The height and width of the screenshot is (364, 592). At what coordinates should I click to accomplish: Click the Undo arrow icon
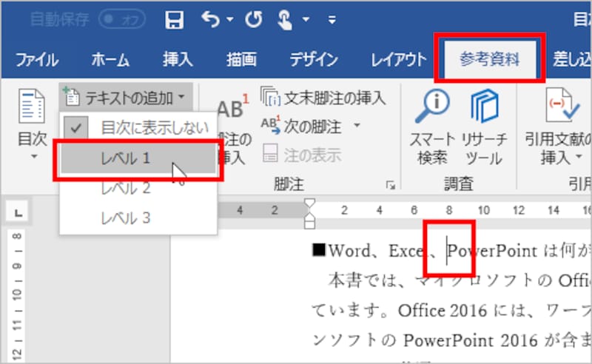click(x=210, y=19)
